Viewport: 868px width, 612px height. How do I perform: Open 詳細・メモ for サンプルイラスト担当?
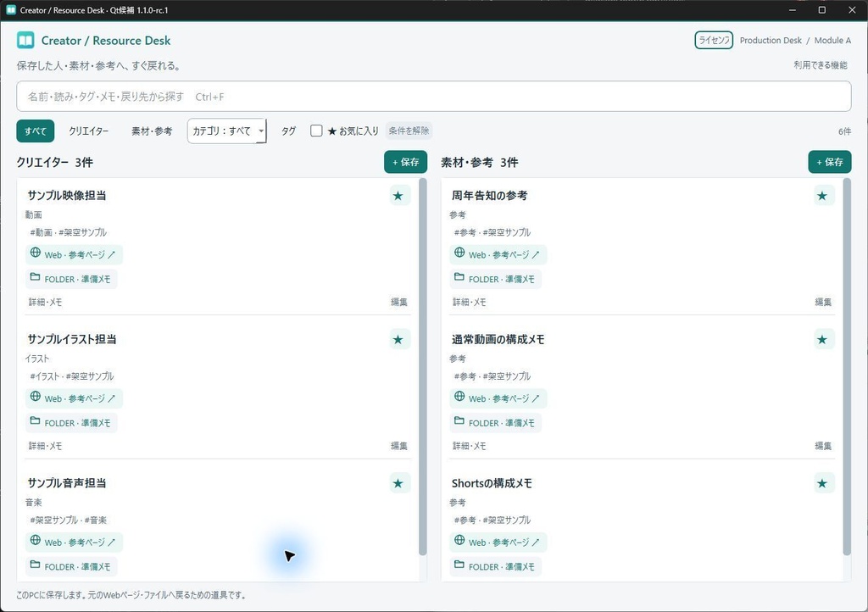[x=46, y=446]
